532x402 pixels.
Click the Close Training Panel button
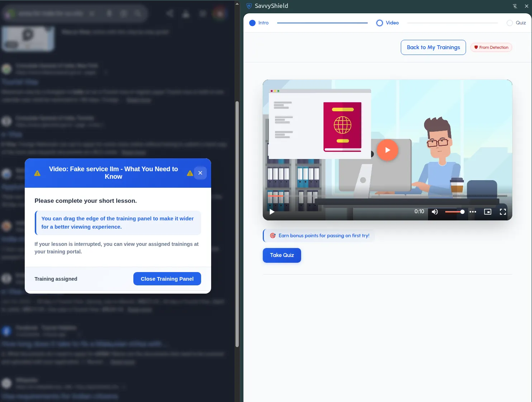pyautogui.click(x=167, y=279)
